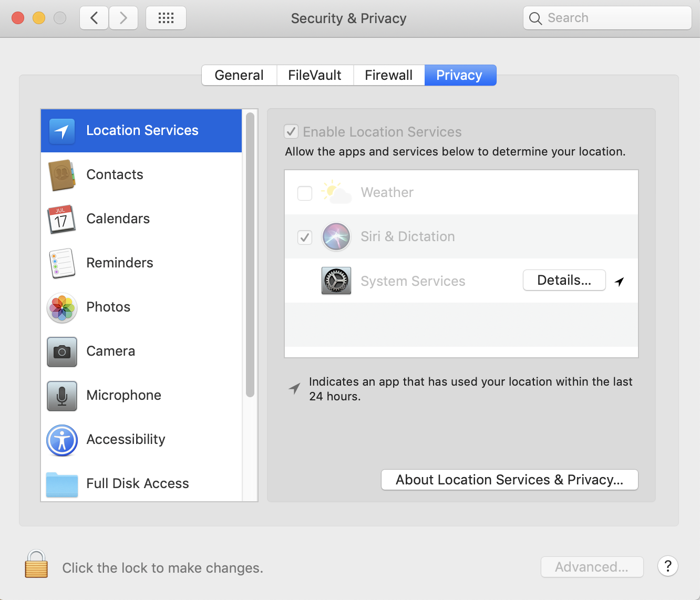
Task: Check the Weather location checkbox
Action: (x=305, y=193)
